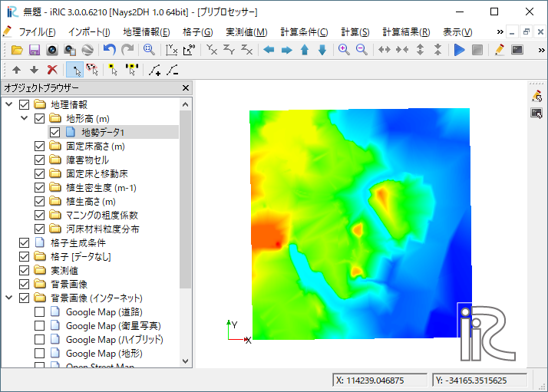Screen dimensions: 548x392
Task: Click the zoom out magnifier icon
Action: (x=361, y=50)
